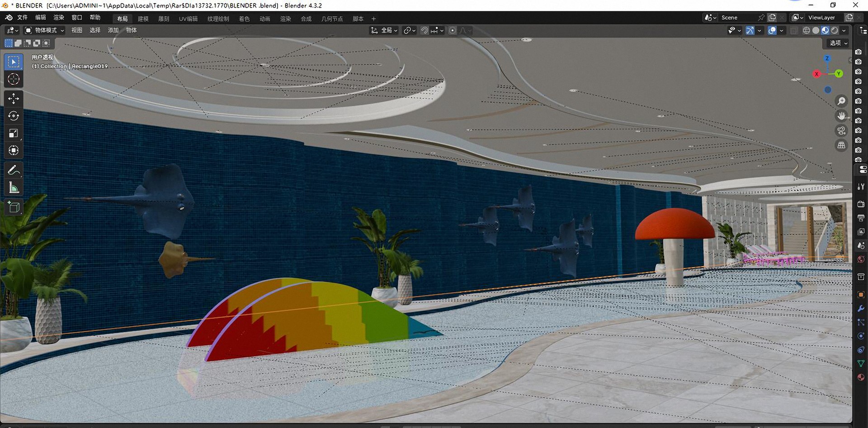This screenshot has width=868, height=428.
Task: Activate the 3D Cursor tool
Action: tap(14, 79)
